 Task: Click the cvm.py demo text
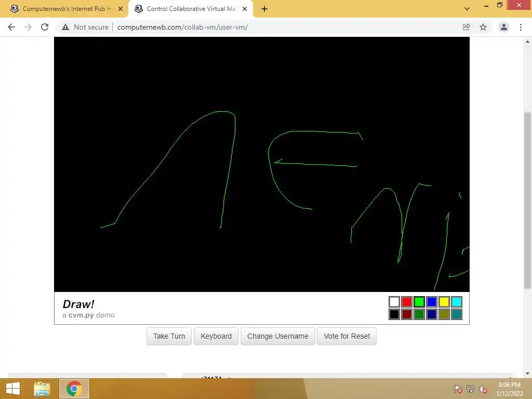click(88, 315)
